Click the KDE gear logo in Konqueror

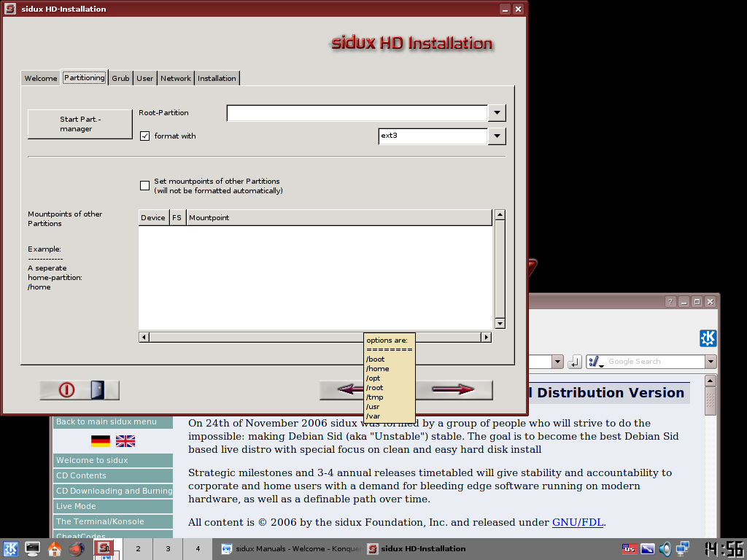708,338
